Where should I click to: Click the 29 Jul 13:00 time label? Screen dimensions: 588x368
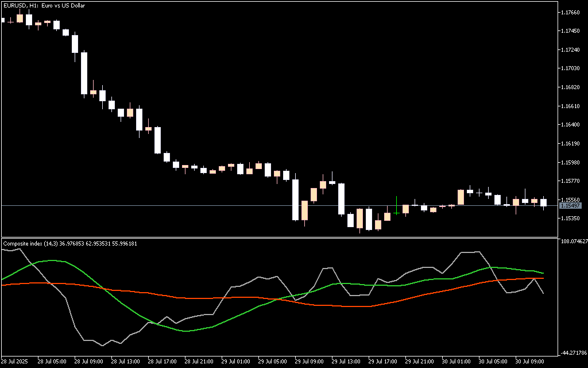click(346, 362)
